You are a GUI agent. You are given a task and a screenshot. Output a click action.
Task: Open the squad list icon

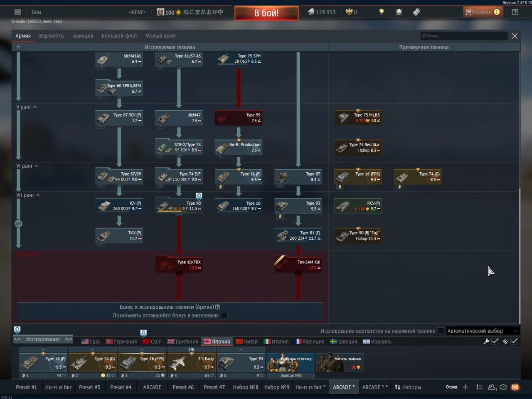[x=479, y=387]
